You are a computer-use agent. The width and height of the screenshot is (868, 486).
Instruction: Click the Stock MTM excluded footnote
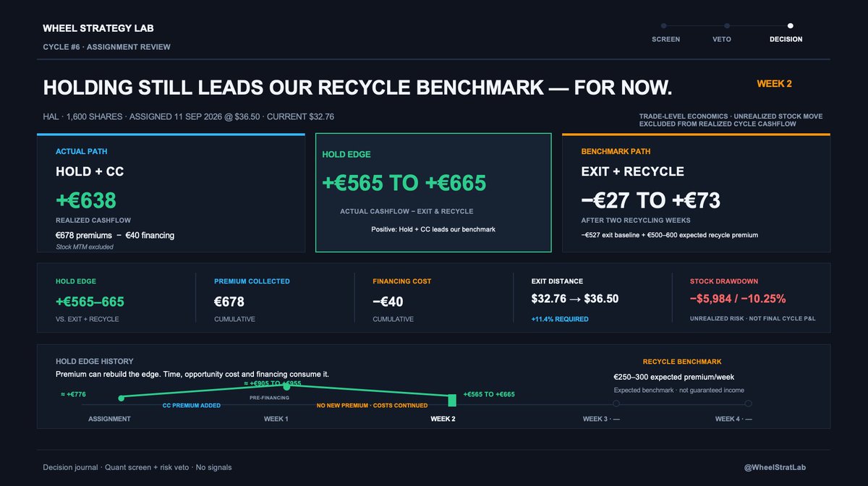pos(84,247)
